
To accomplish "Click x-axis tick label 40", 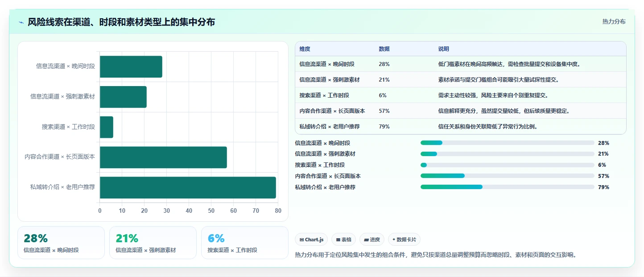I will (x=189, y=211).
